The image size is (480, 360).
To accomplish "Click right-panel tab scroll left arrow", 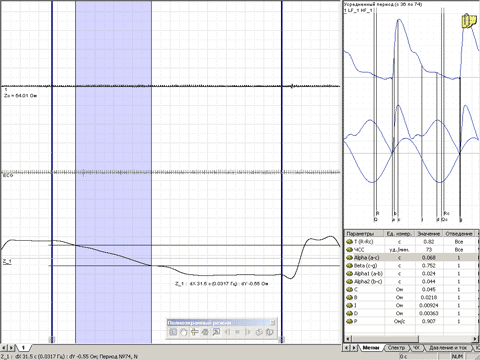I will 346,348.
